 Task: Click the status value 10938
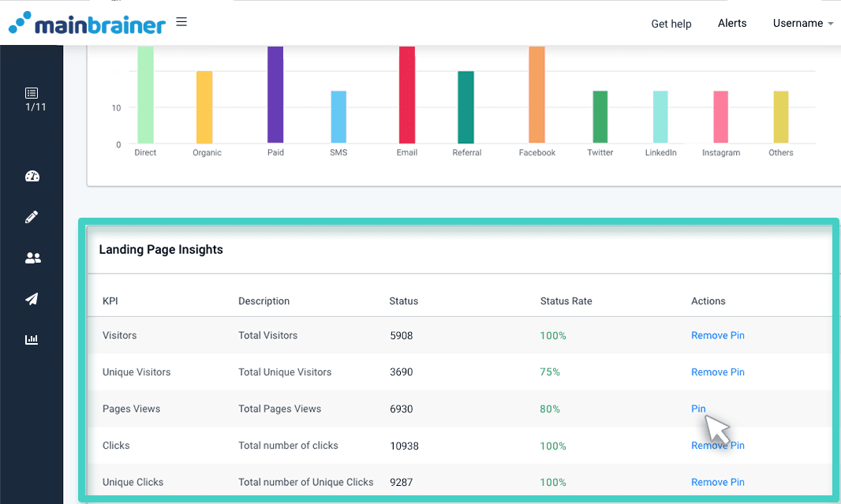(x=405, y=446)
